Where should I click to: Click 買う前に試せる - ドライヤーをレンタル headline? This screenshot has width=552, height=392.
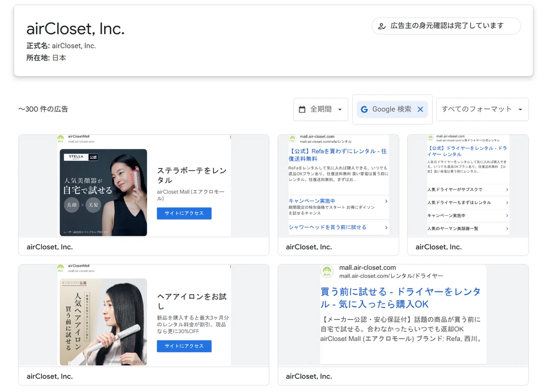[x=401, y=298]
